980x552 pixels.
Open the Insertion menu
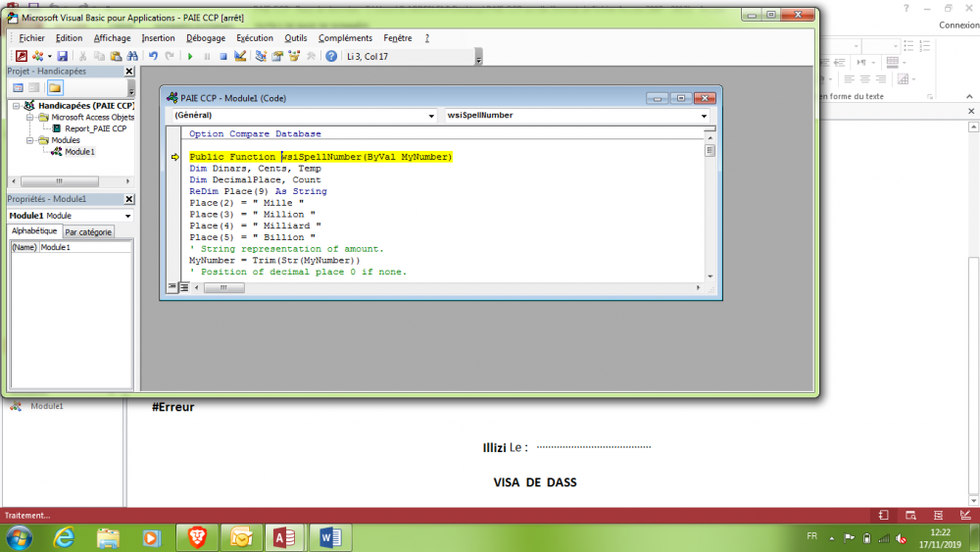tap(158, 38)
